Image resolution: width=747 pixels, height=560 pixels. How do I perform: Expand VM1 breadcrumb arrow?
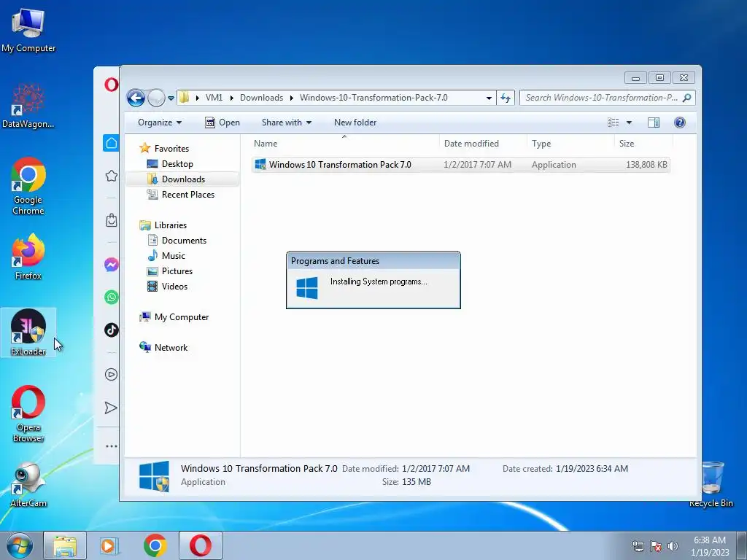(231, 98)
